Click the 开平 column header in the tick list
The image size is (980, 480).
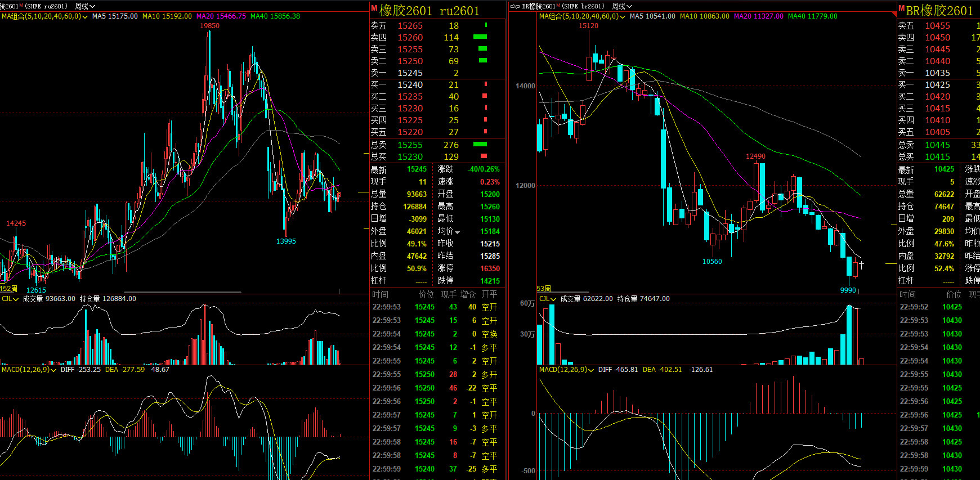click(489, 294)
